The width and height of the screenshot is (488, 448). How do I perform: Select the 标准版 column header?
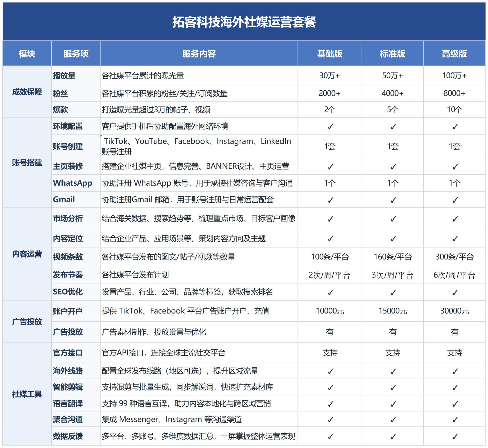pyautogui.click(x=392, y=54)
